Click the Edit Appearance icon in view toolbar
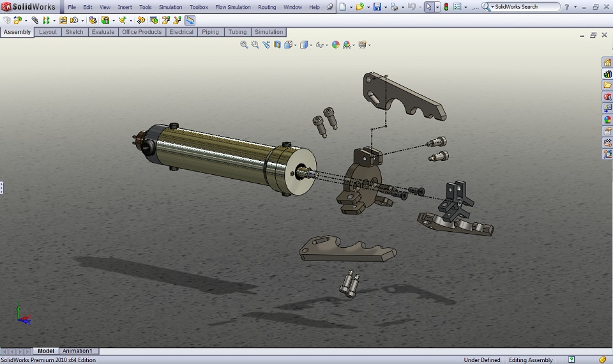613x364 pixels. [x=335, y=45]
